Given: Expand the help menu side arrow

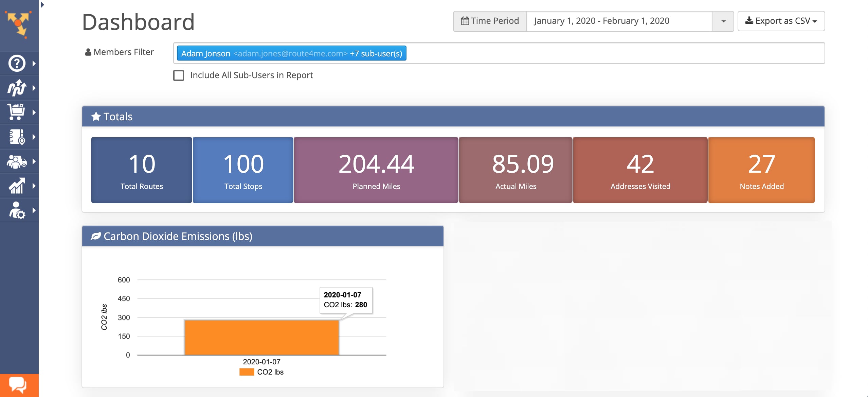Looking at the screenshot, I should coord(34,63).
